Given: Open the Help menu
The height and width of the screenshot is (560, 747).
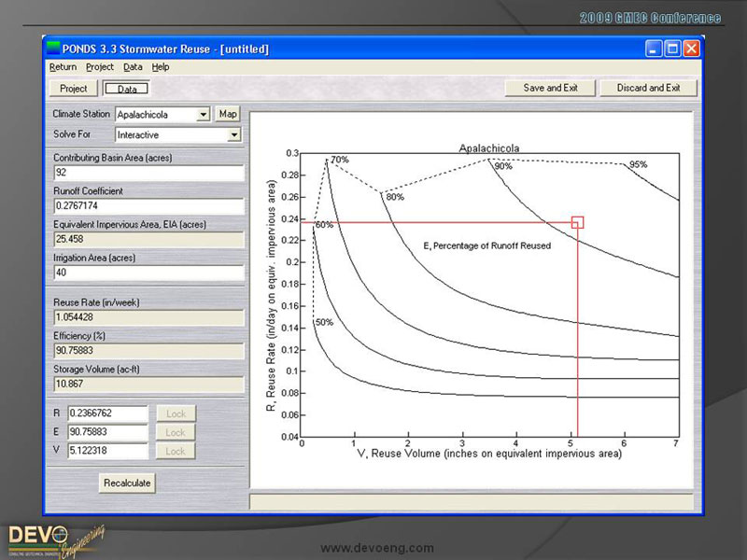Looking at the screenshot, I should click(x=161, y=67).
